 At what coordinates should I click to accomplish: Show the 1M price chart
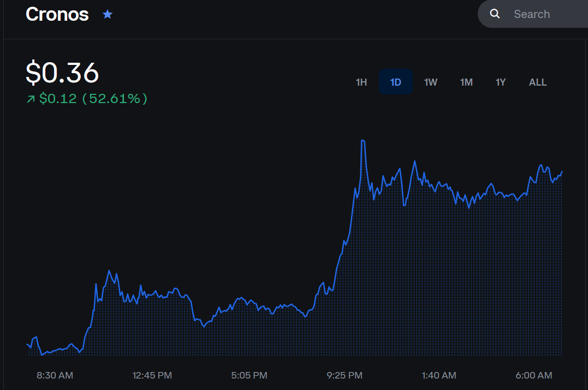pos(466,82)
